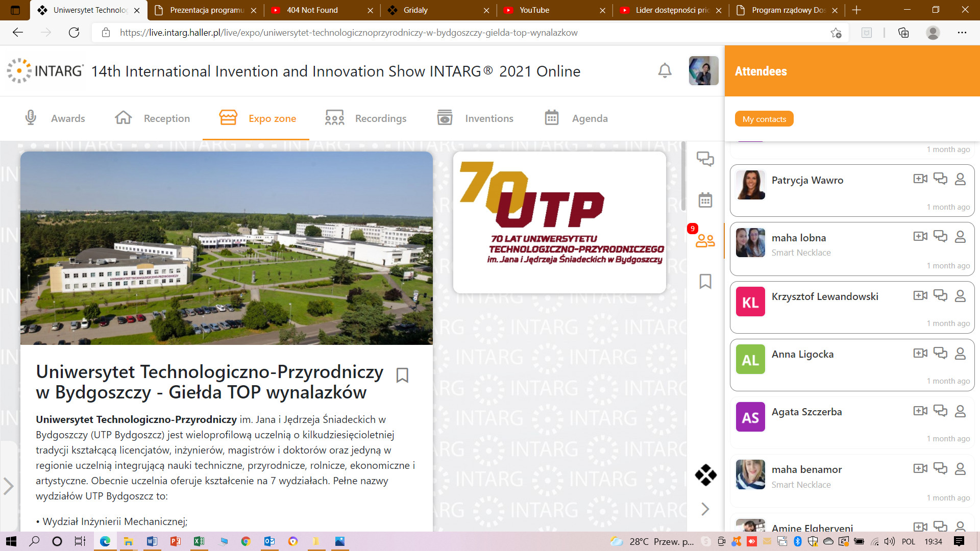Open the chat panel icon in sidebar
This screenshot has height=551, width=980.
point(705,159)
